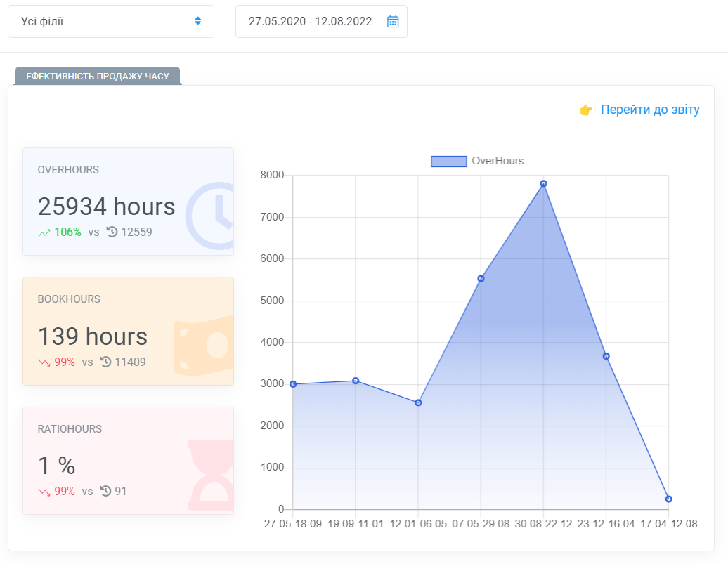This screenshot has width=728, height=564.
Task: Click the green upward trend icon
Action: point(44,232)
